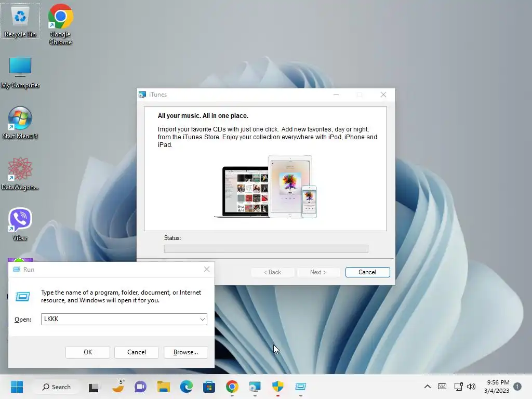
Task: Open Microsoft Store from the taskbar
Action: point(209,387)
